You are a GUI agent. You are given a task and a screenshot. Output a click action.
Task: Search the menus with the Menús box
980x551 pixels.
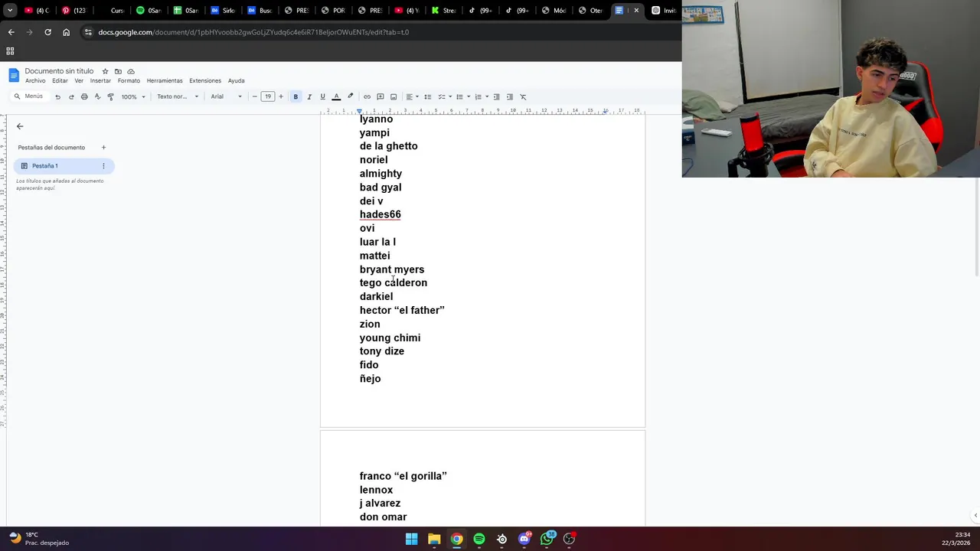[x=28, y=96]
